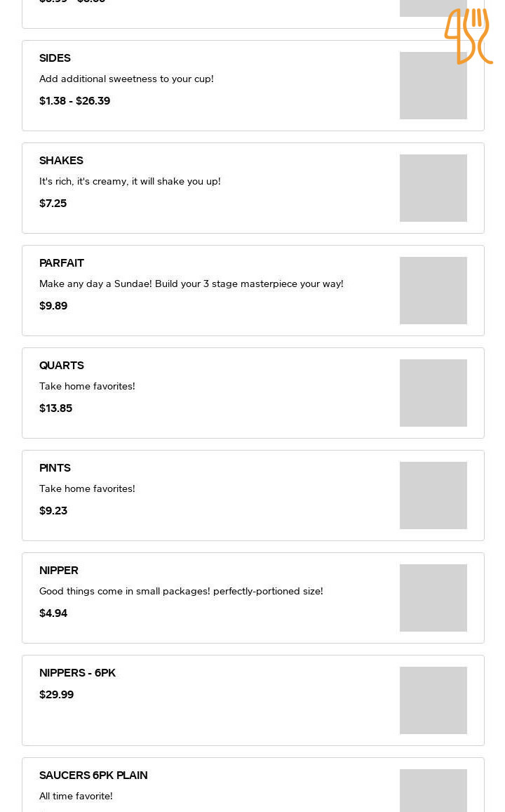This screenshot has height=812, width=505.
Task: Select the PINTS image thumbnail
Action: point(433,495)
